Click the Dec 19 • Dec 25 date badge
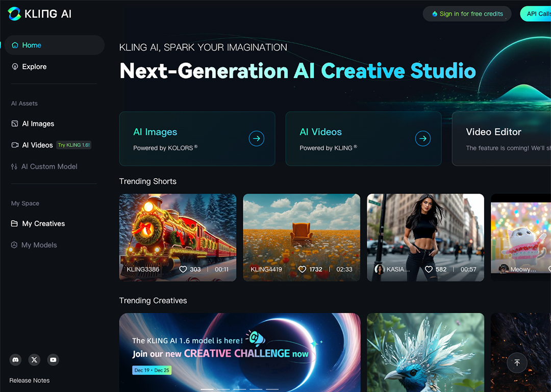The height and width of the screenshot is (392, 551). point(152,370)
